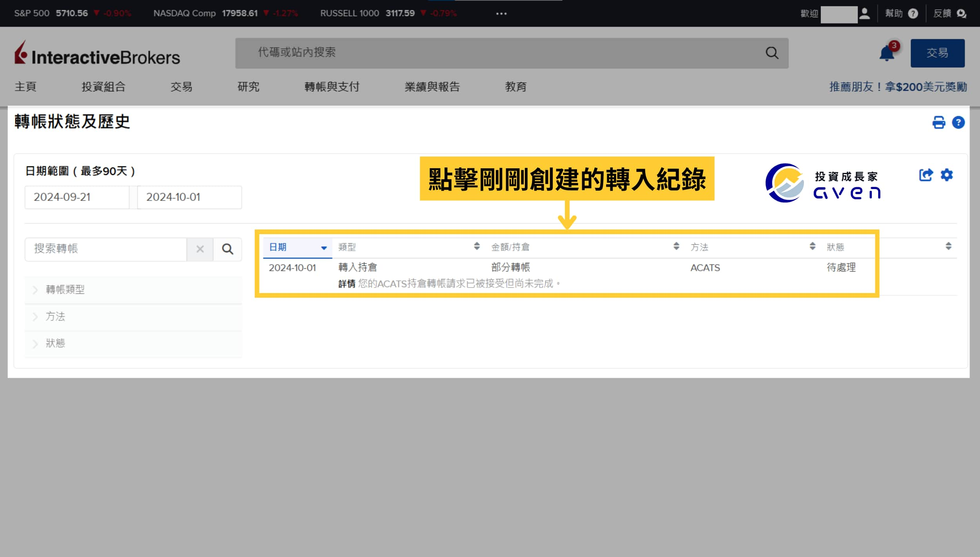
Task: Click the 部分轉帳 cell
Action: 510,268
